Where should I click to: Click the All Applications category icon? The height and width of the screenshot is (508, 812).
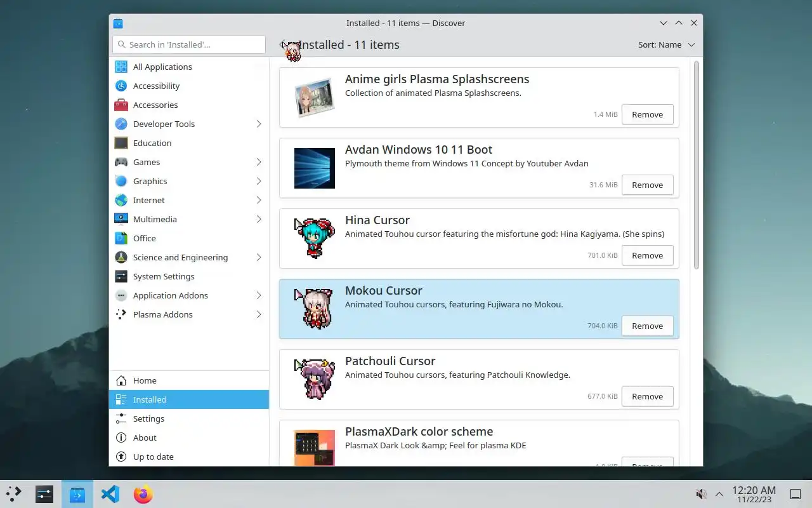click(121, 67)
